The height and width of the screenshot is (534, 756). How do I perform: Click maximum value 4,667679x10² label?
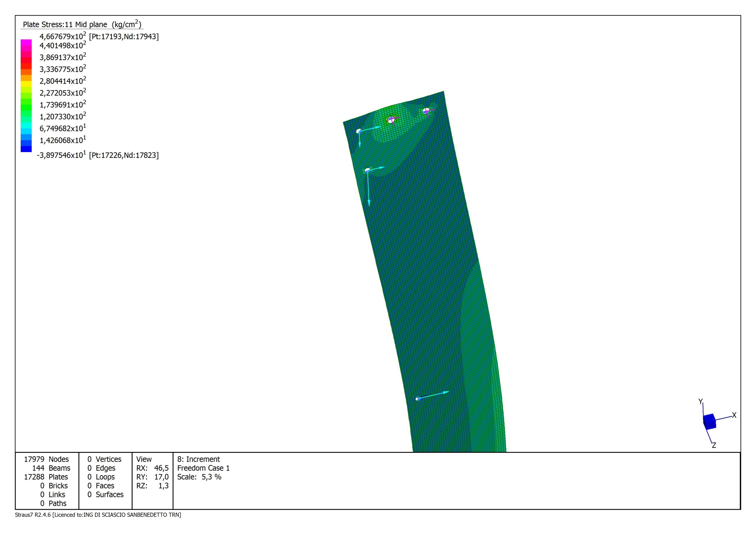click(63, 36)
